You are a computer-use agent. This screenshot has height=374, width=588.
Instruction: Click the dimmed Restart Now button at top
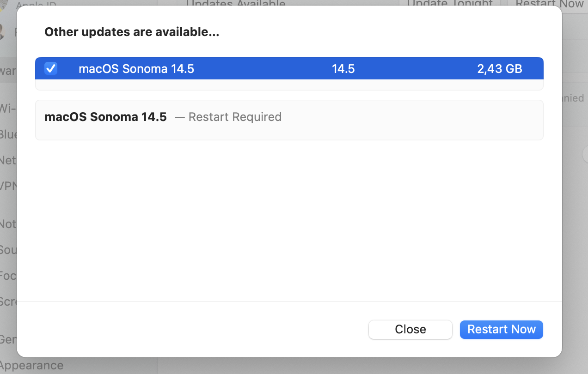(x=549, y=4)
